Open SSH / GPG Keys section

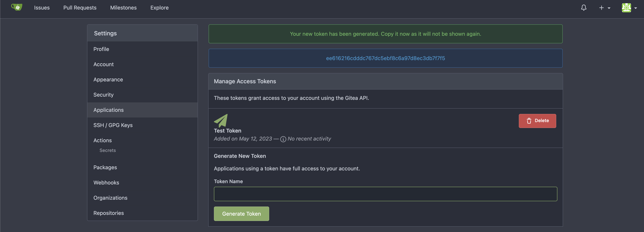click(113, 125)
